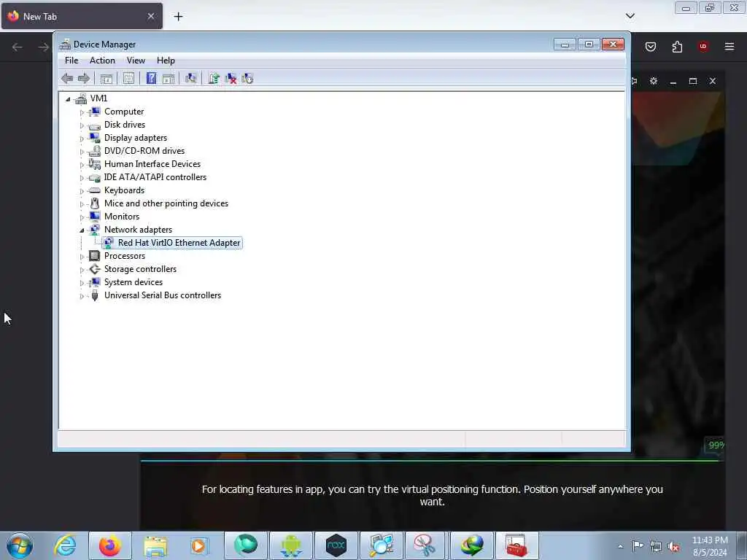Select Red Hat VirtIO Ethernet Adapter
The width and height of the screenshot is (747, 560).
pos(179,243)
